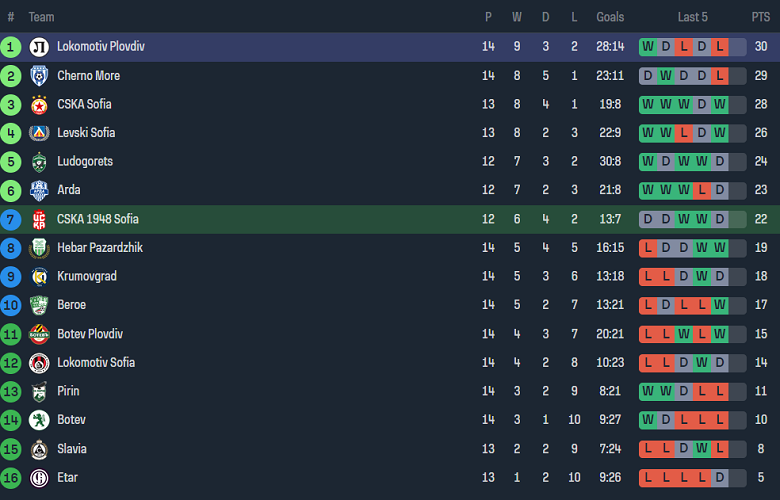Click the Cherno More team logo
Viewport: 780px width, 500px height.
pos(39,76)
